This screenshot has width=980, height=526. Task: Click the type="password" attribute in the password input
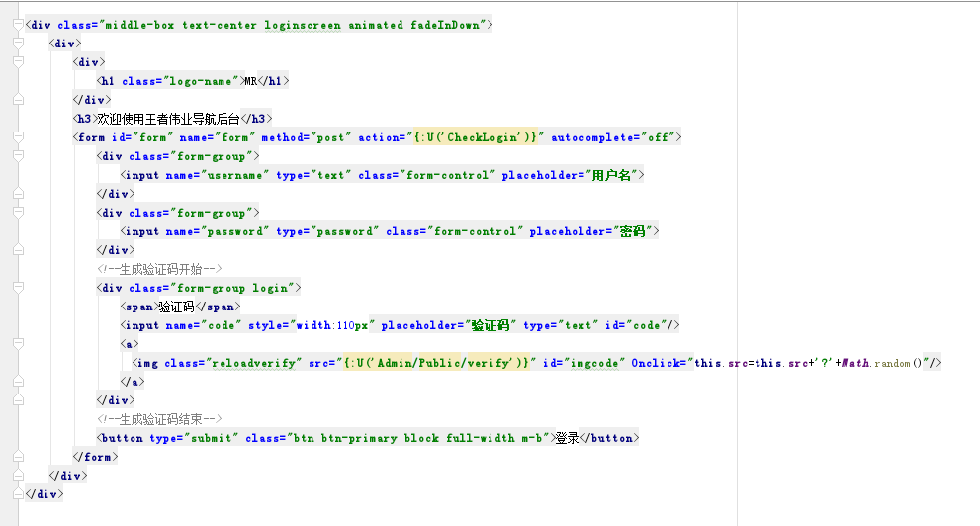tap(327, 231)
